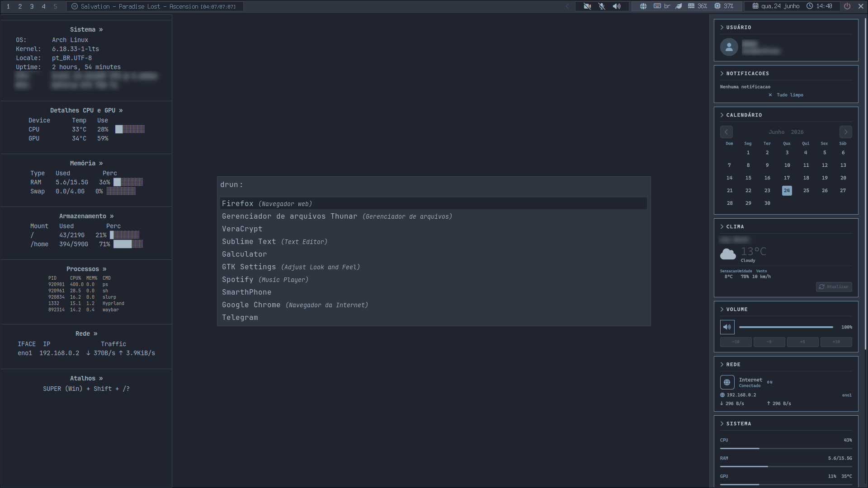
Task: Click the Hyprland row in Processos list
Action: click(x=86, y=304)
